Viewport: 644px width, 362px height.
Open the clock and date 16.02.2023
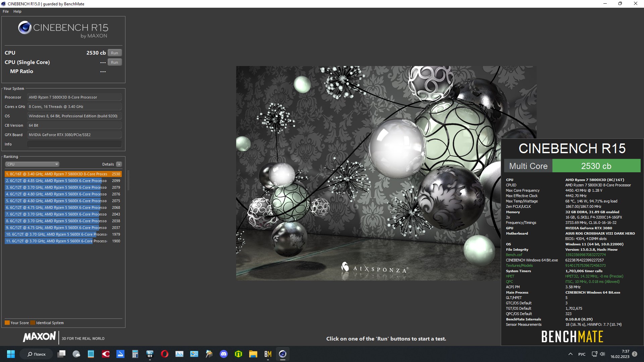pyautogui.click(x=620, y=354)
